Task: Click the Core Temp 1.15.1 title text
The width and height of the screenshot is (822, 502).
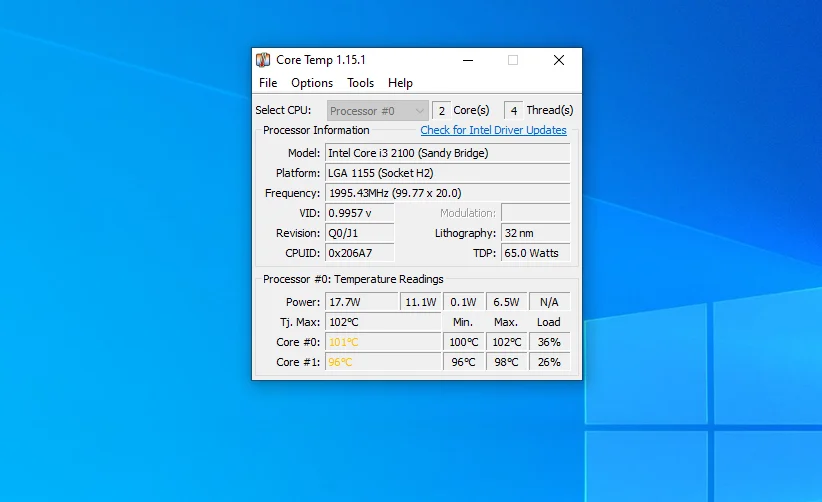Action: coord(321,60)
